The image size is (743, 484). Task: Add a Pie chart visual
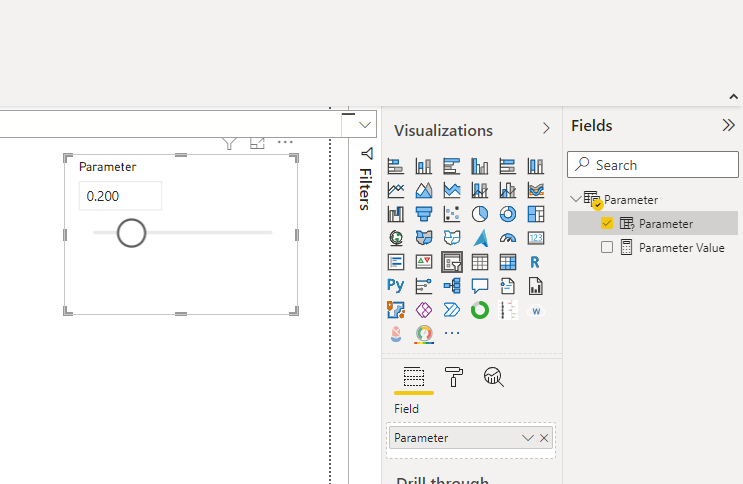480,214
